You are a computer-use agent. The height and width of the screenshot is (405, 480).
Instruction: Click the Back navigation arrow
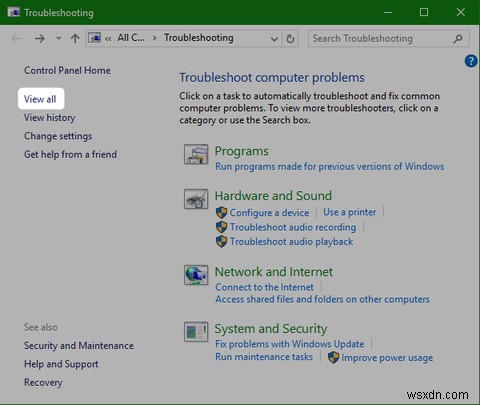click(16, 39)
